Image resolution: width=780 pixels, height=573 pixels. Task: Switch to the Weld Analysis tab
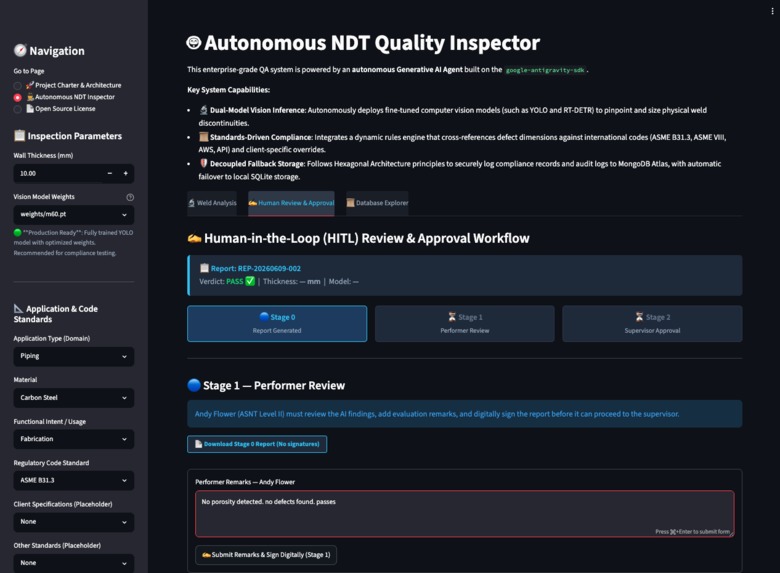coord(212,203)
